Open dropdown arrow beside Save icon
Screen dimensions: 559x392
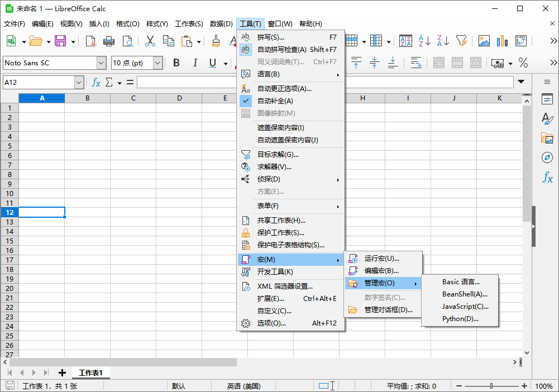pos(73,42)
